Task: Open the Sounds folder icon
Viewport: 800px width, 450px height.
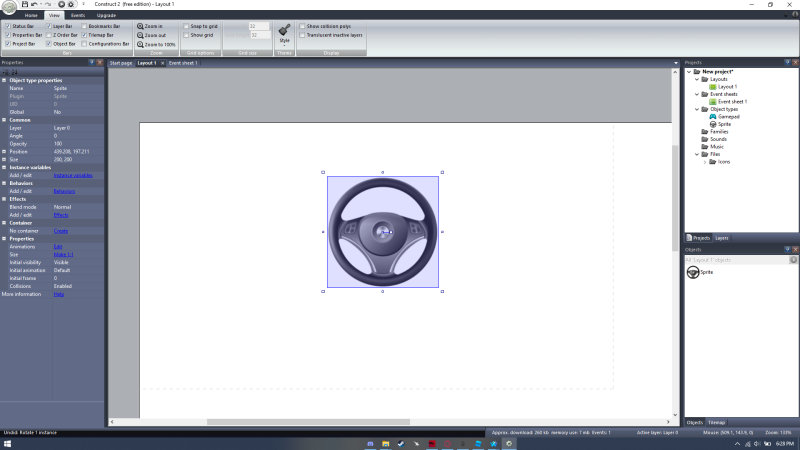Action: [x=705, y=139]
